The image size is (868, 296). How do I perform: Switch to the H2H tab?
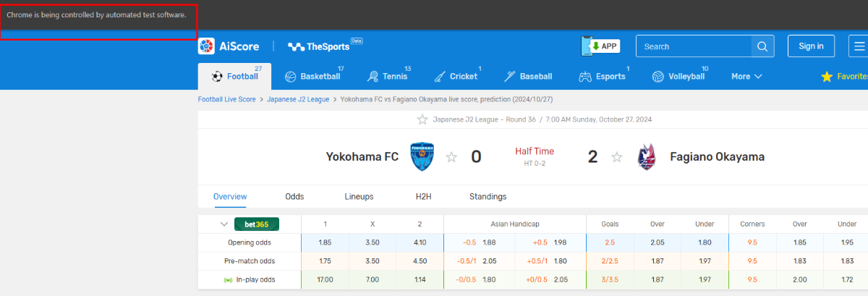(x=423, y=196)
